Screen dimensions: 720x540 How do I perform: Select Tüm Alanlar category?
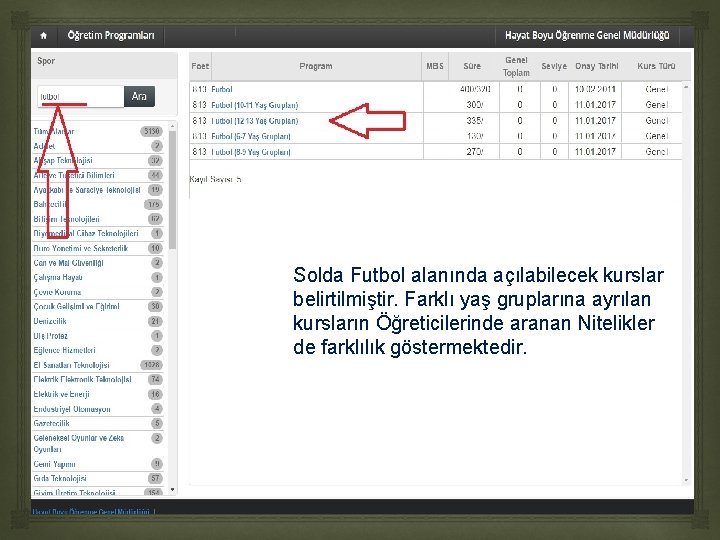[54, 131]
